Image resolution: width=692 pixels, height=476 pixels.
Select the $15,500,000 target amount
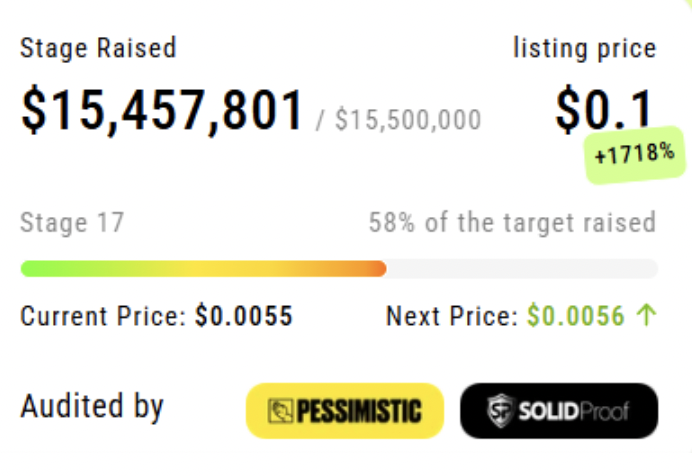pos(407,121)
